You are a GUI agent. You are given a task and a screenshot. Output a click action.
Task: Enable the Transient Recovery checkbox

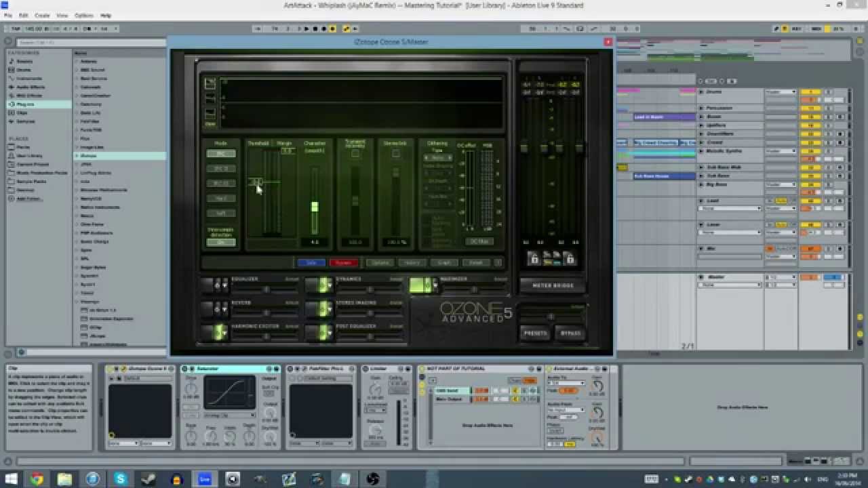355,154
